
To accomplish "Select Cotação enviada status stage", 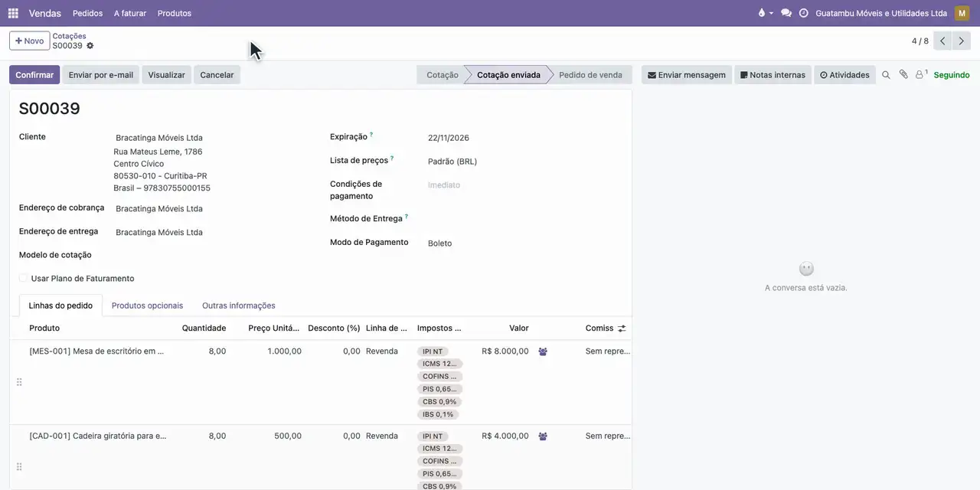I will pos(508,75).
